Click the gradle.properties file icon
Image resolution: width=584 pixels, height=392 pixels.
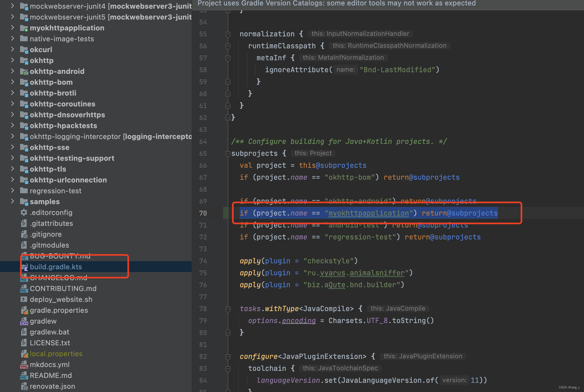coord(24,310)
